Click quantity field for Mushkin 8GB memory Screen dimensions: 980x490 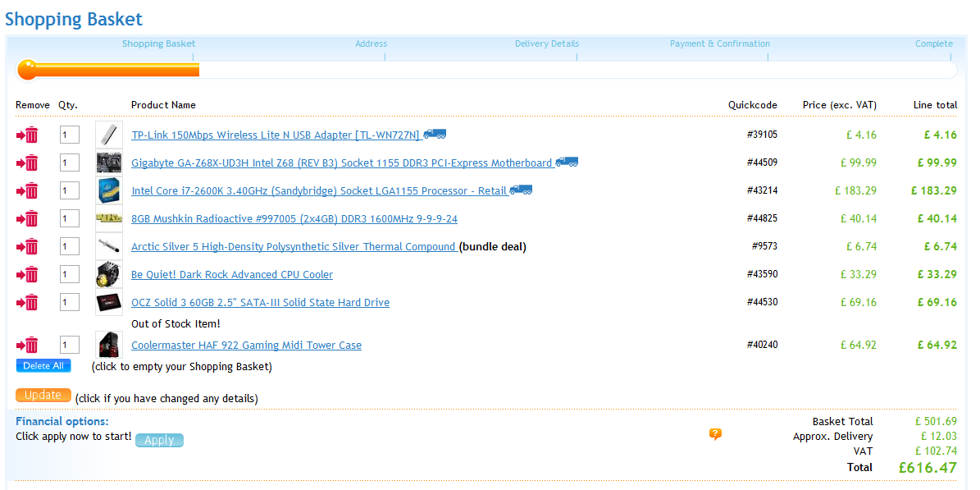(70, 219)
